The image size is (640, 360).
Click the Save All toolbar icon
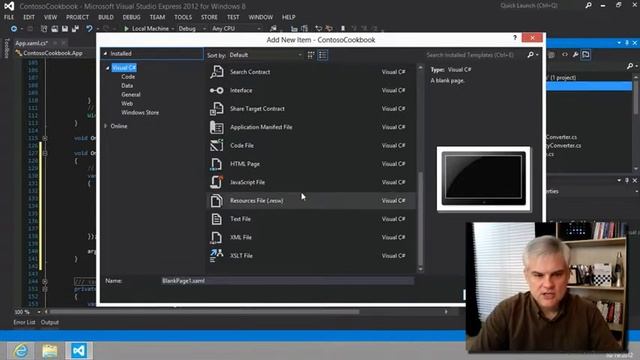[x=75, y=29]
